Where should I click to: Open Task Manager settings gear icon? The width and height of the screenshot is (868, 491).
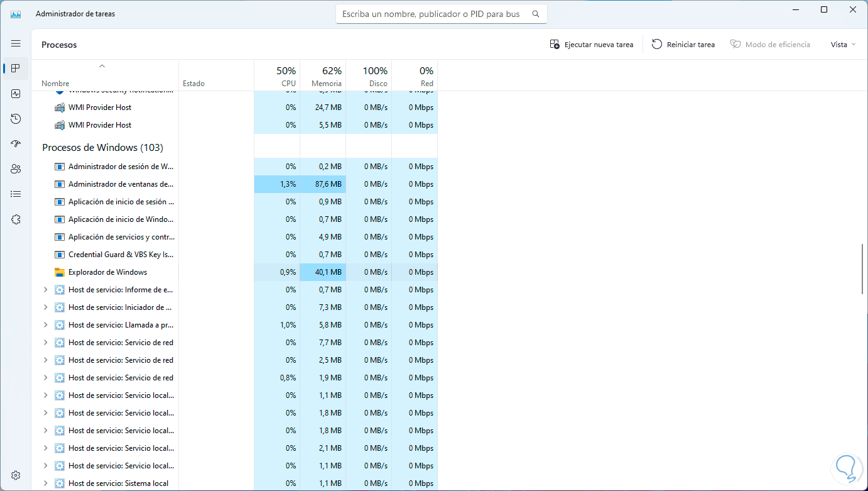point(16,475)
